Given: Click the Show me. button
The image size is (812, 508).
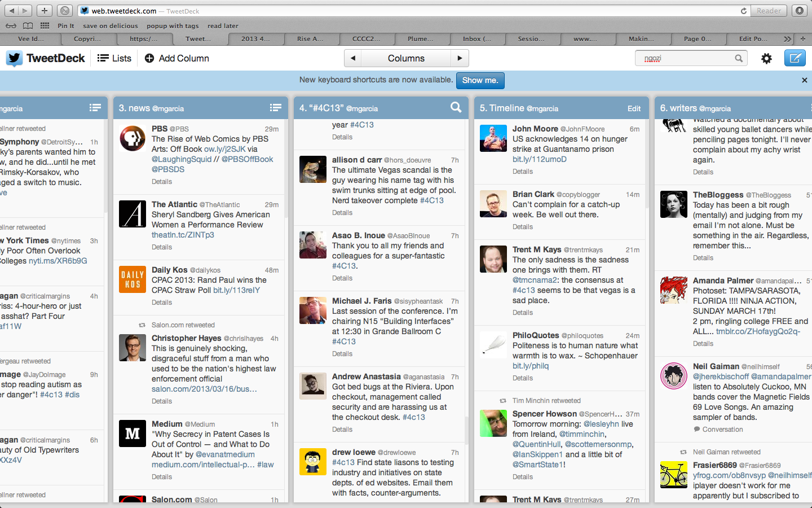Looking at the screenshot, I should click(480, 80).
